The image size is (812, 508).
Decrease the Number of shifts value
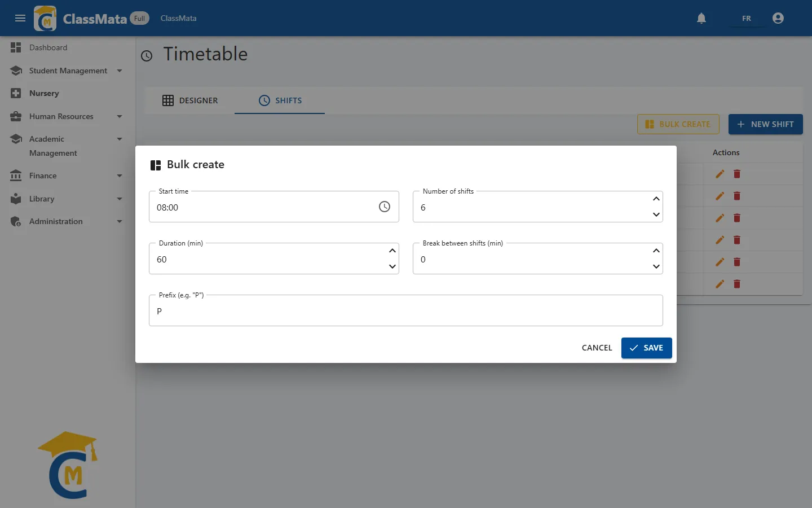(656, 214)
